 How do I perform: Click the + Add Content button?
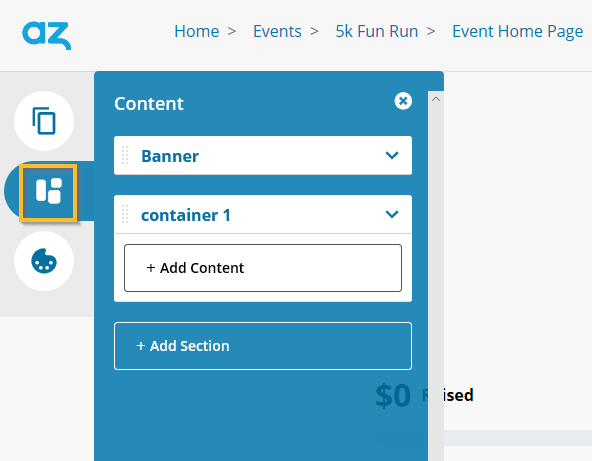pyautogui.click(x=263, y=268)
